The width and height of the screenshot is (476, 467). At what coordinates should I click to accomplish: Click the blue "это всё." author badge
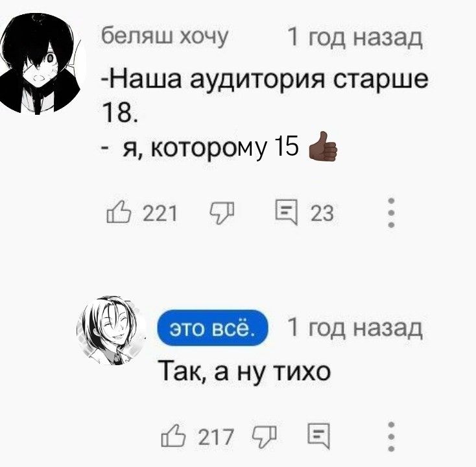(x=213, y=328)
